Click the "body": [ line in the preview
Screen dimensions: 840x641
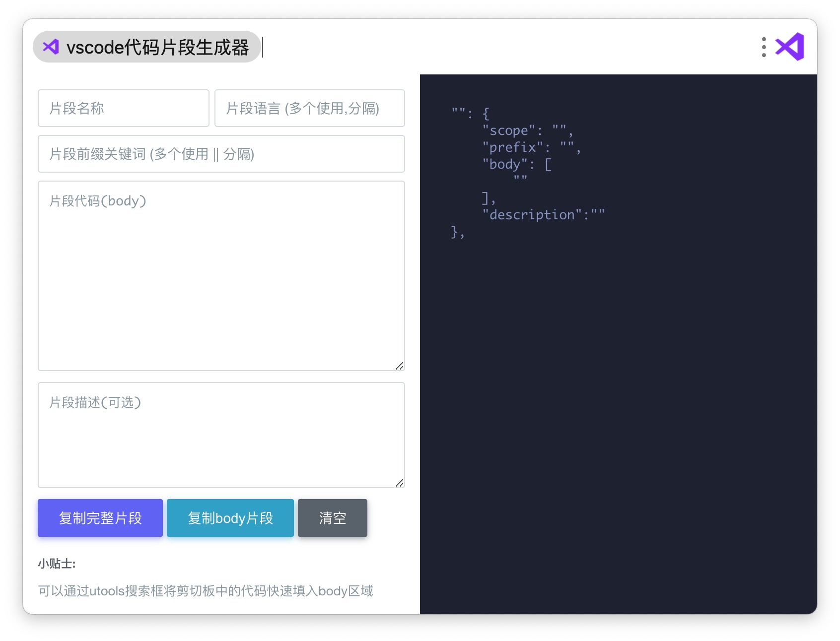517,164
